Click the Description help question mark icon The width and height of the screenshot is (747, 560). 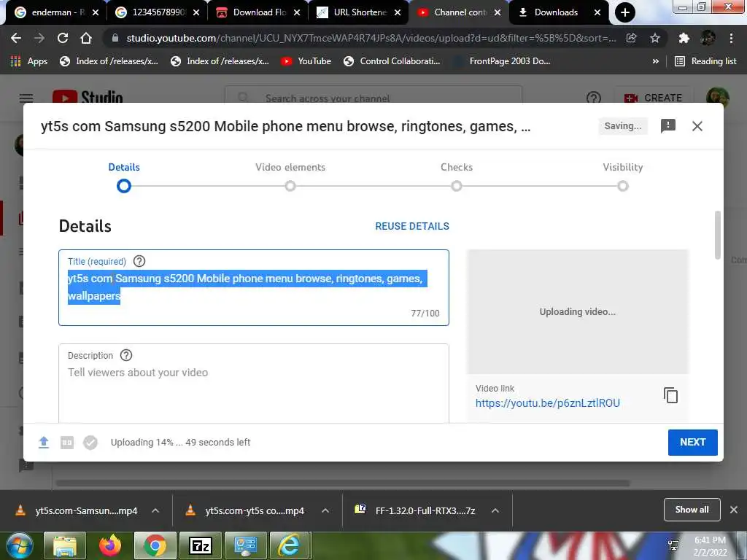(125, 355)
